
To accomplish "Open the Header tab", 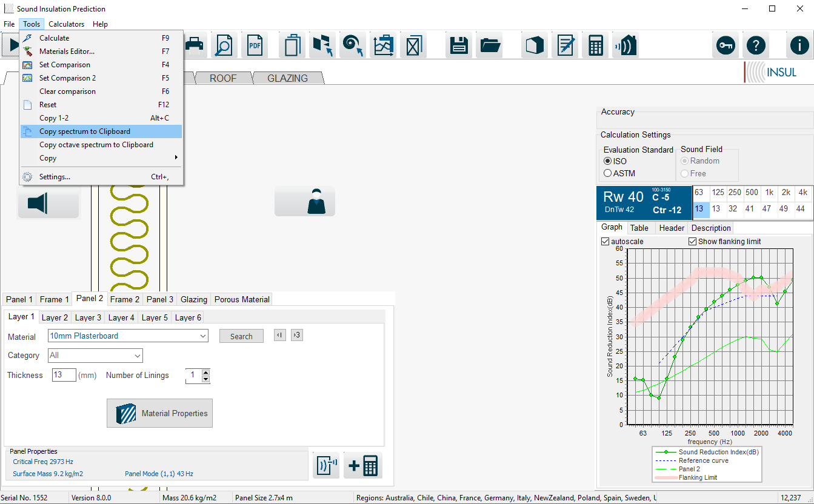I will coord(672,228).
